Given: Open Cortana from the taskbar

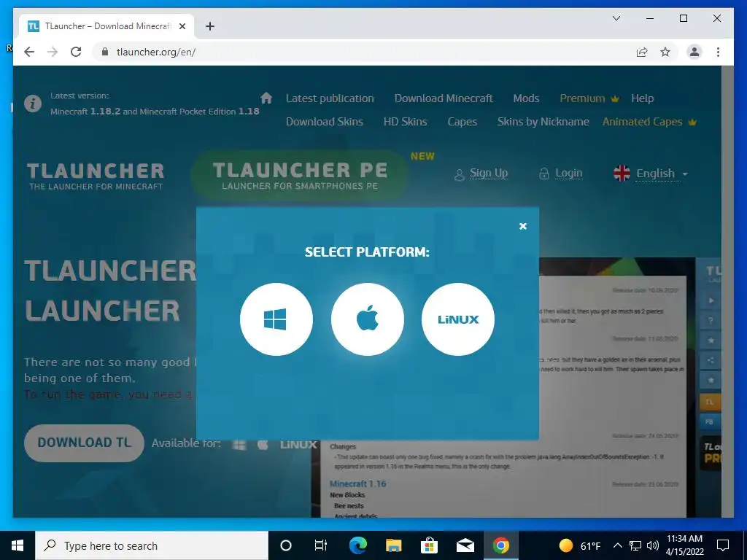Looking at the screenshot, I should [286, 545].
